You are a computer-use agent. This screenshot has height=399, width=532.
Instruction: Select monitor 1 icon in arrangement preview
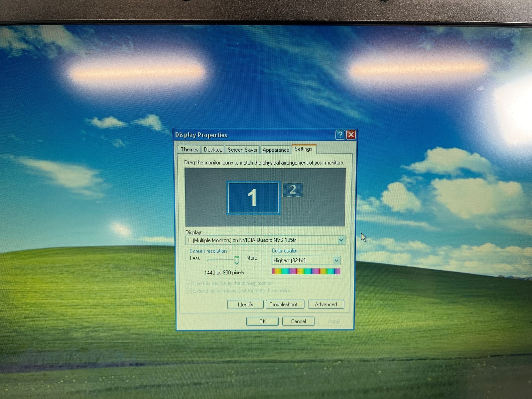click(253, 198)
